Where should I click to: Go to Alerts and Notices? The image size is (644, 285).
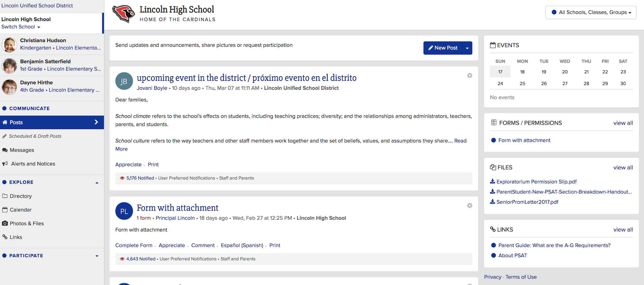pyautogui.click(x=33, y=164)
